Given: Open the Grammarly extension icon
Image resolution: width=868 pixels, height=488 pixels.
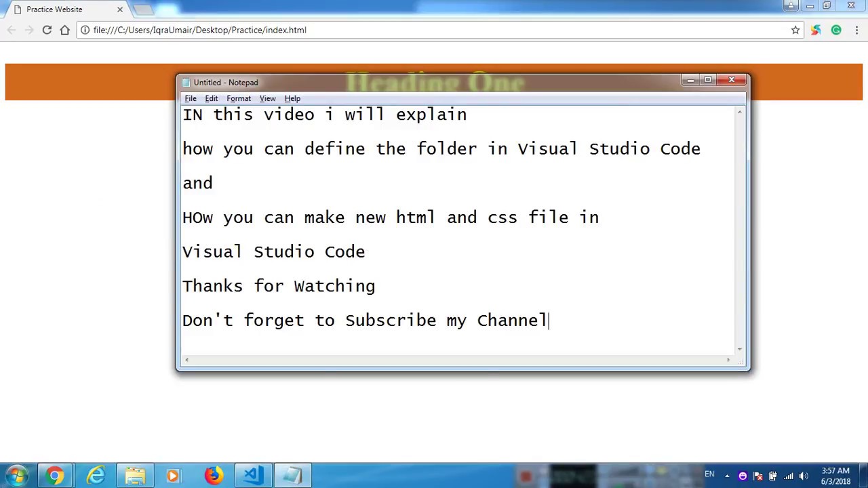Looking at the screenshot, I should coord(836,30).
